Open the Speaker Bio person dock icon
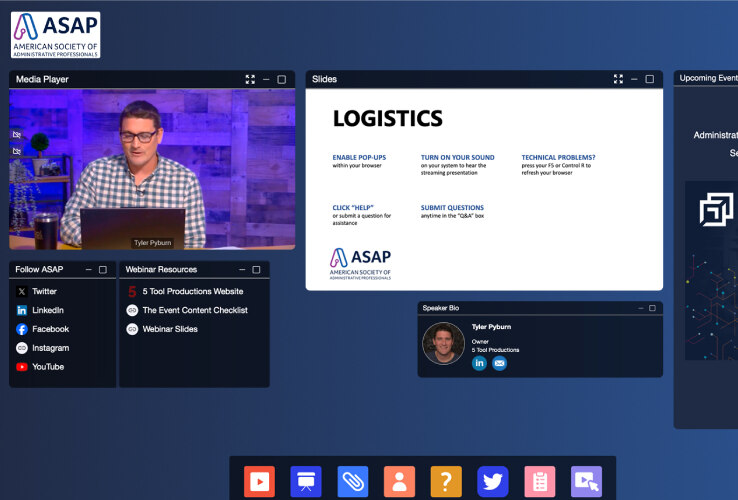738x500 pixels. [400, 481]
